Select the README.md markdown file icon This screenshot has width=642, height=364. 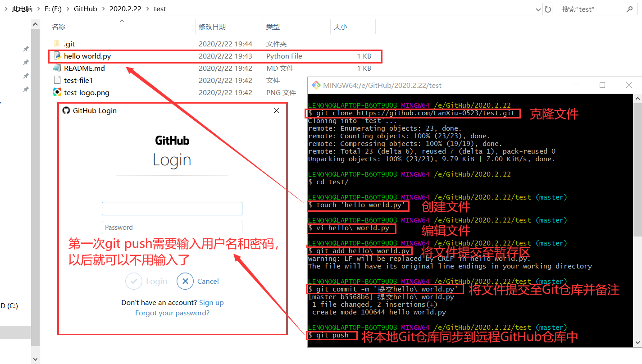coord(58,68)
